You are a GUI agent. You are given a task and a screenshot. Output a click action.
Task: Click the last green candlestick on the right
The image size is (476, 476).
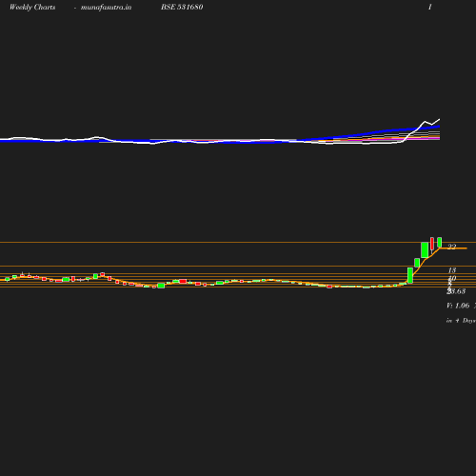pos(440,242)
